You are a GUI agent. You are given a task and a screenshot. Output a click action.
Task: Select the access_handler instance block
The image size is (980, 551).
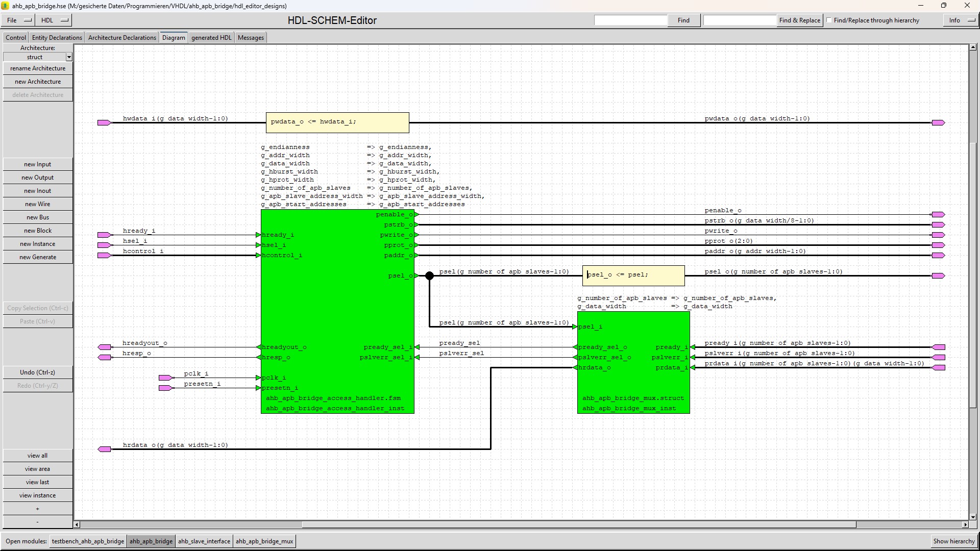[337, 311]
